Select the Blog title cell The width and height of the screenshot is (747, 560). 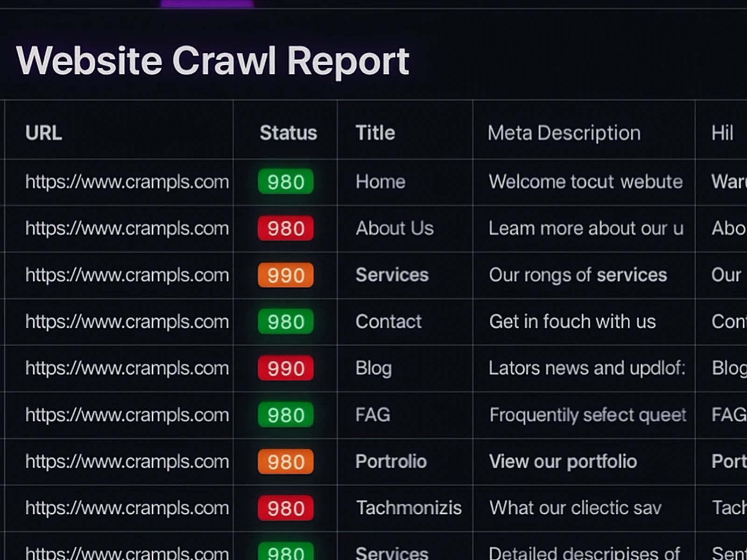tap(373, 369)
